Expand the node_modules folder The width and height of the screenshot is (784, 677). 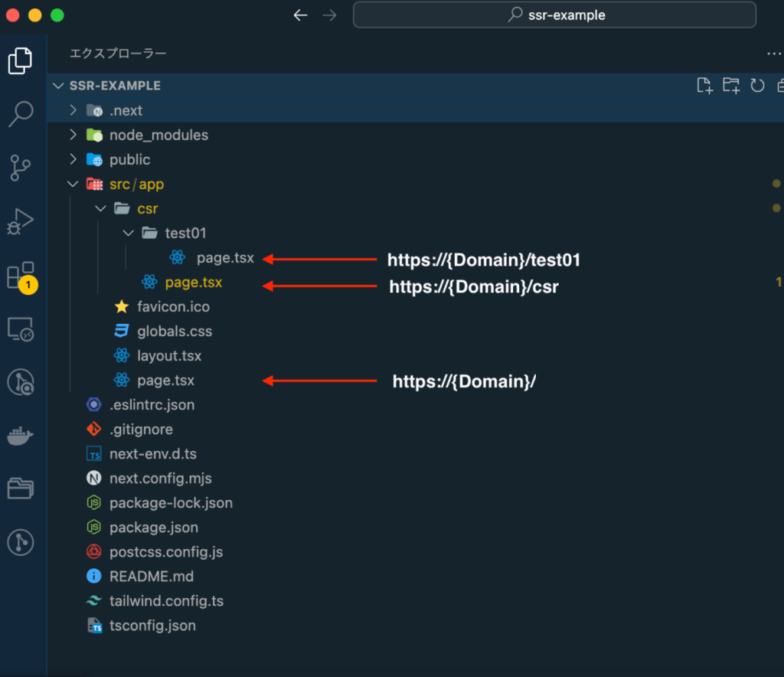tap(158, 135)
